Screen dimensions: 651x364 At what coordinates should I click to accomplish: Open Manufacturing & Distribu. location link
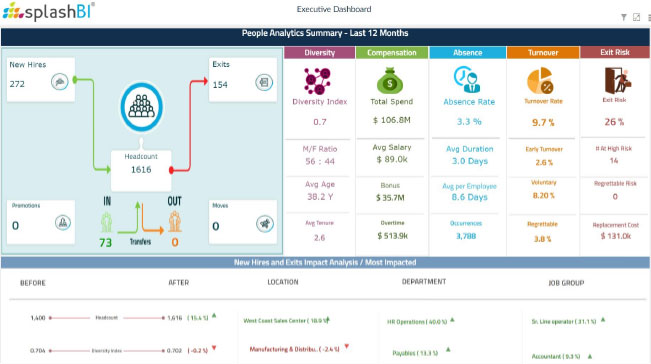tap(294, 349)
